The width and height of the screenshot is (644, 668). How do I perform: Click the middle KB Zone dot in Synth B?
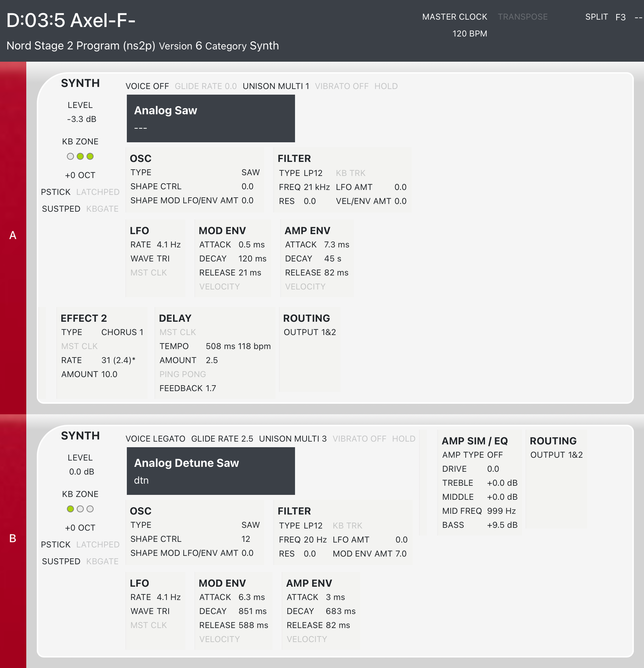coord(80,509)
